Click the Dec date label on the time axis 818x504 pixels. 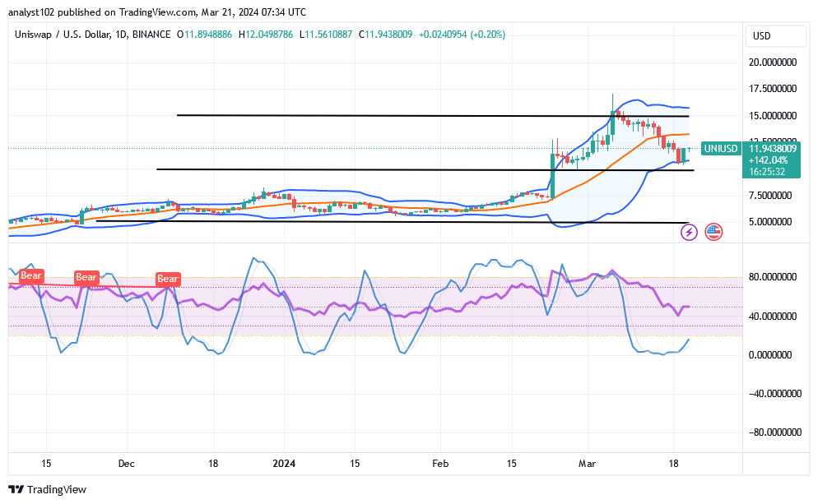126,464
